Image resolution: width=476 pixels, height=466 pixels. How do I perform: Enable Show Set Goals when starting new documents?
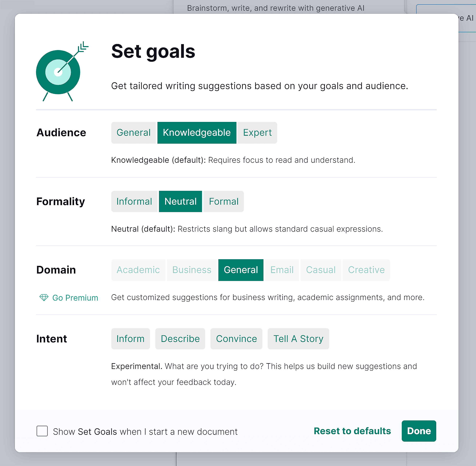tap(42, 432)
